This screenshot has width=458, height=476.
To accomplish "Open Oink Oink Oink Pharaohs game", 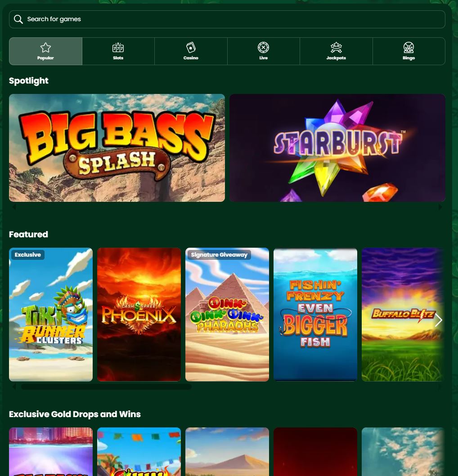I will (x=227, y=315).
